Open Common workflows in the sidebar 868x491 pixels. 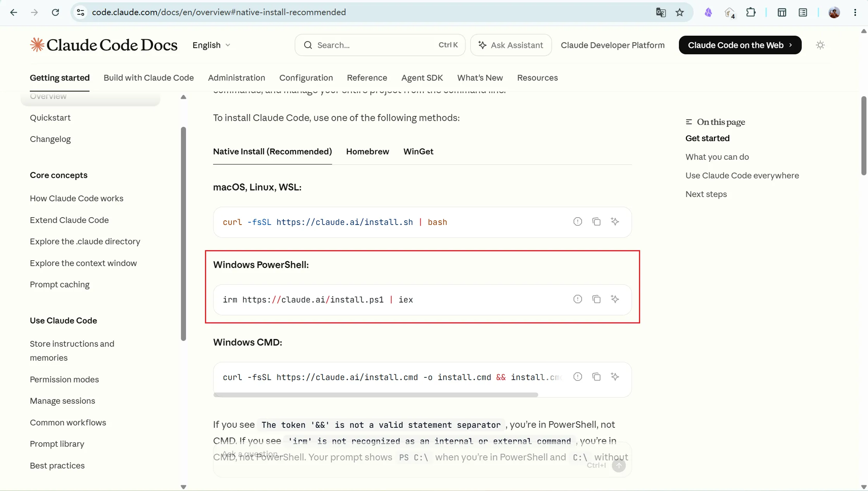coord(68,422)
